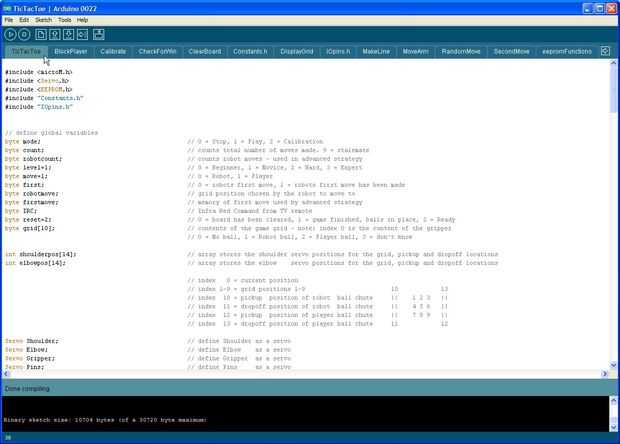Open a sketch via the Open icon
This screenshot has width=620, height=444.
point(55,35)
